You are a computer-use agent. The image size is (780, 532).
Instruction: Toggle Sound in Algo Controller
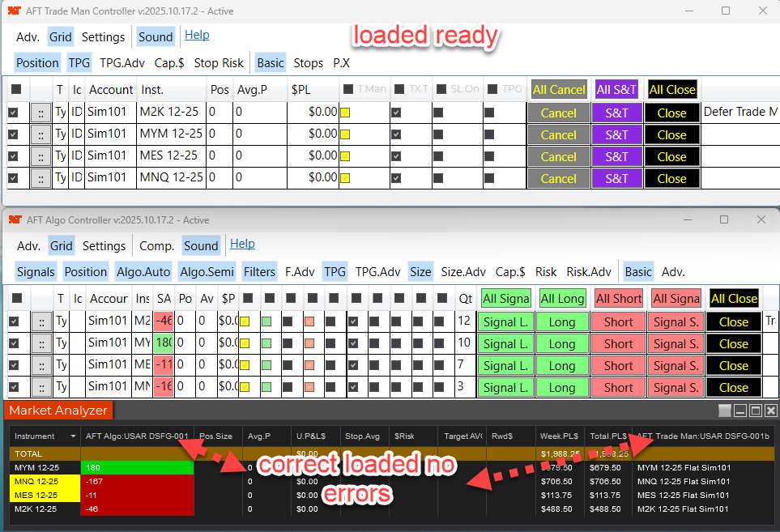[x=201, y=245]
